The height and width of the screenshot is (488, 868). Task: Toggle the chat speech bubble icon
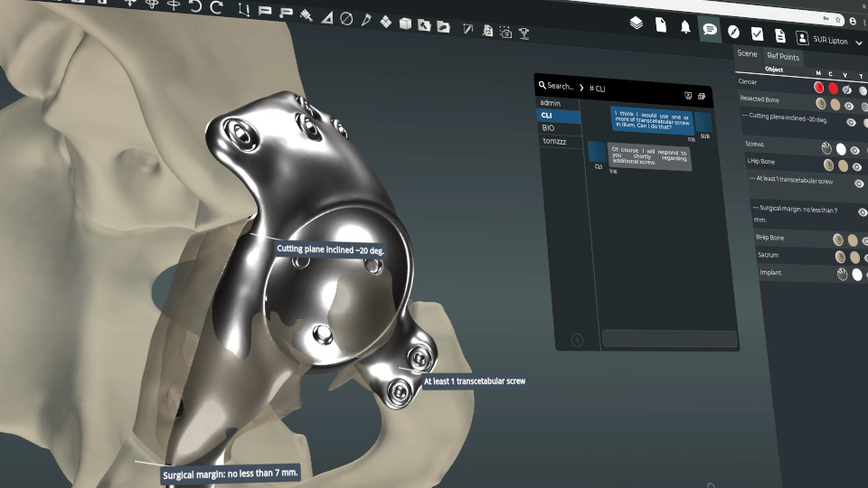710,30
